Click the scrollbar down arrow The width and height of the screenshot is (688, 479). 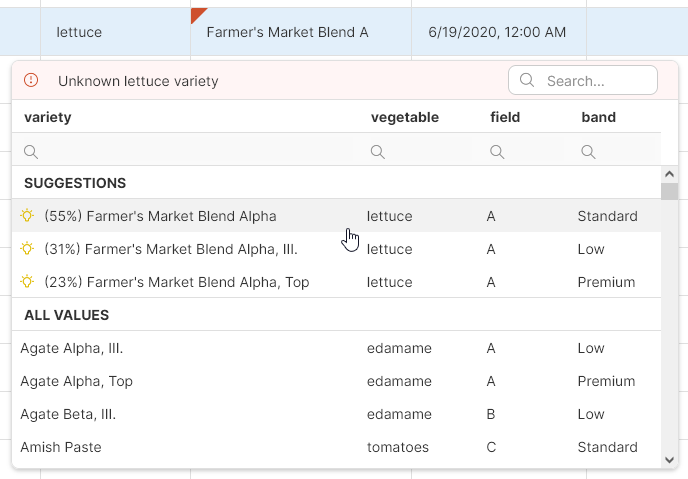(x=670, y=459)
